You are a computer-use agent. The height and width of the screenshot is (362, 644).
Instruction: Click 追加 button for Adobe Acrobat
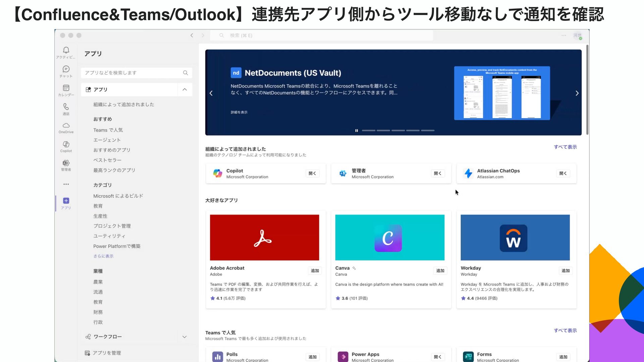pyautogui.click(x=315, y=270)
